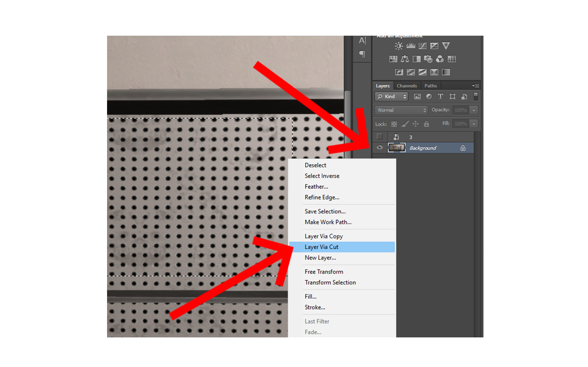The height and width of the screenshot is (367, 588).
Task: Lock all layer attributes
Action: [x=426, y=124]
